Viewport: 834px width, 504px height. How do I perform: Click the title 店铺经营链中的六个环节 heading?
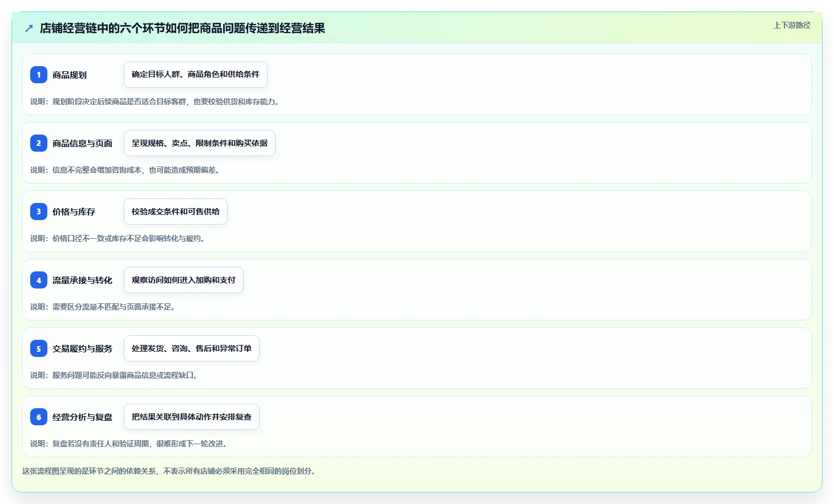pyautogui.click(x=183, y=28)
